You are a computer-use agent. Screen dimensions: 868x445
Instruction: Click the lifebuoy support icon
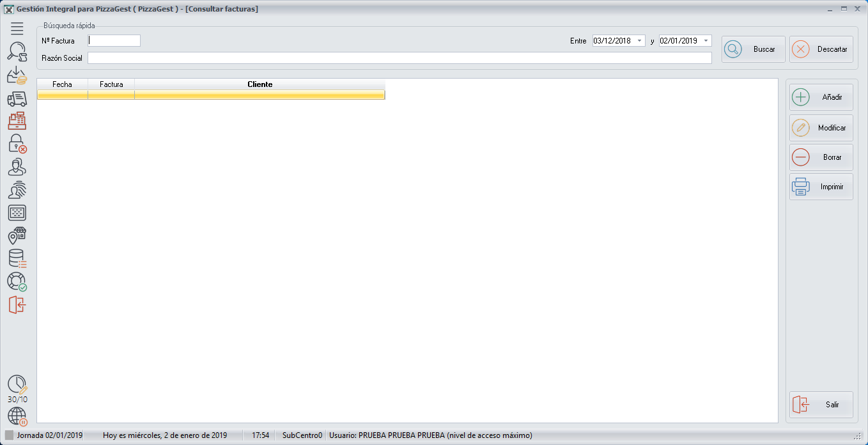coord(17,281)
